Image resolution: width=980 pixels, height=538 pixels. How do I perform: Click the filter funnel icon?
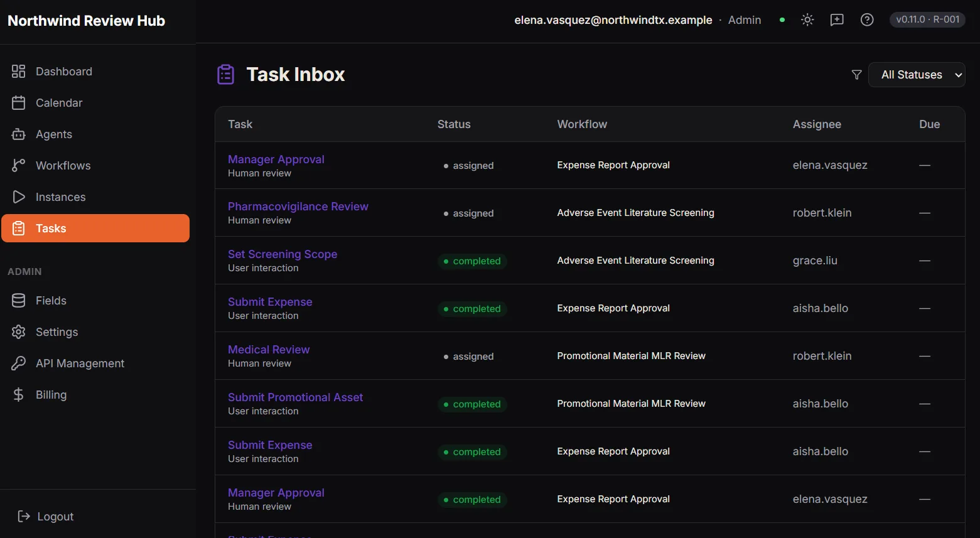[856, 75]
